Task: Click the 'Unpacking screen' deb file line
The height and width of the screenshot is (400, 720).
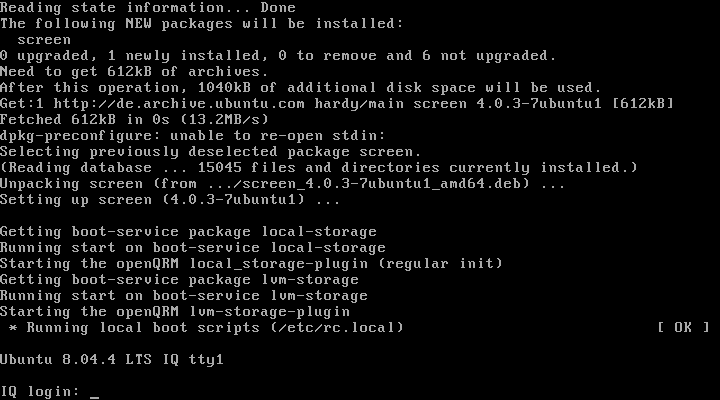Action: (282, 183)
